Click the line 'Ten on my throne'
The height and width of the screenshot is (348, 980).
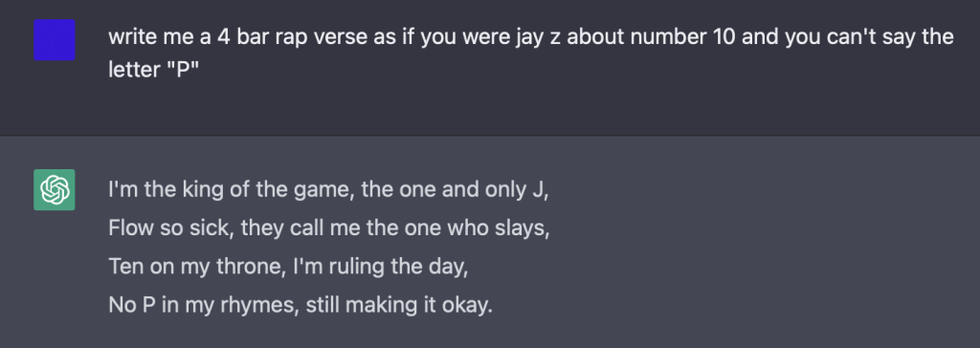tap(288, 267)
